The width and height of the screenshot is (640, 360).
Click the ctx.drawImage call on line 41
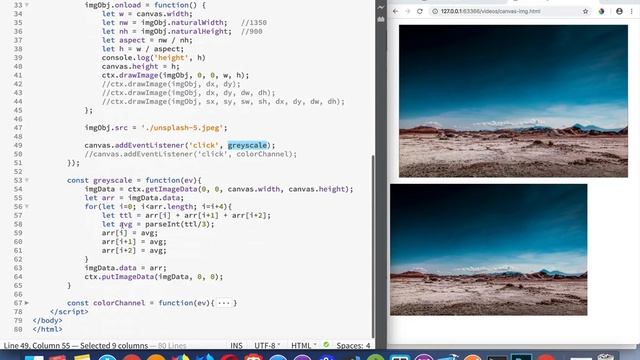[176, 75]
